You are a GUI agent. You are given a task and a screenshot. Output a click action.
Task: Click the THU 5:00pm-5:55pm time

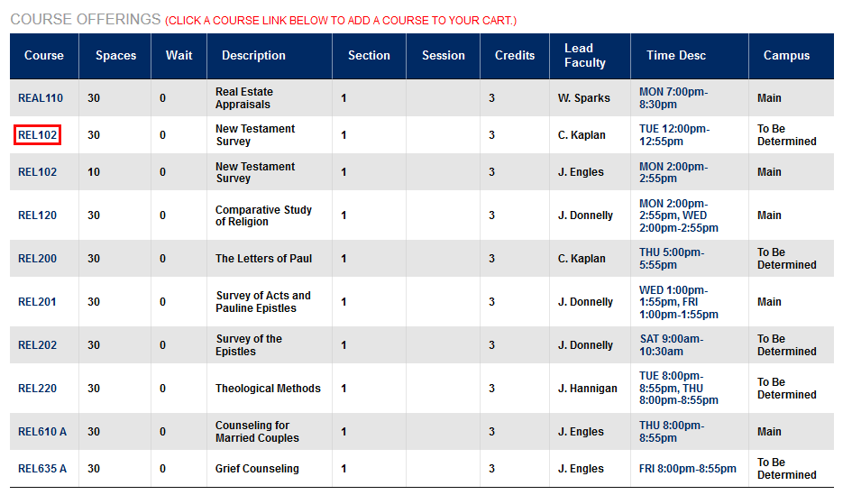[672, 258]
